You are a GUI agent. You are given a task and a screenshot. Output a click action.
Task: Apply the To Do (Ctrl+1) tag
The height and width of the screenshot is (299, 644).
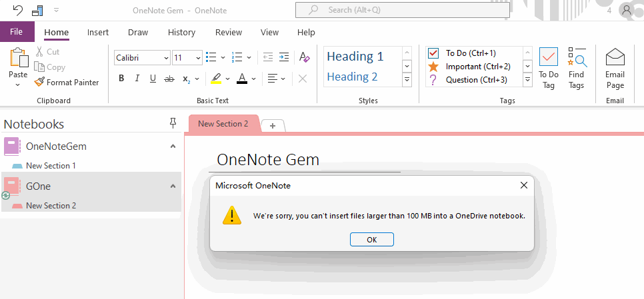[471, 53]
